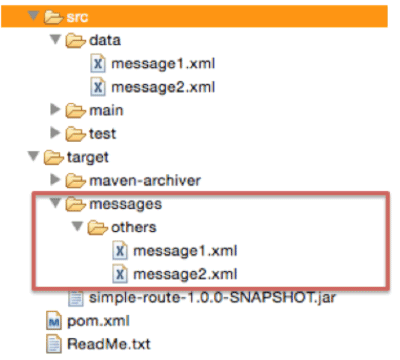The height and width of the screenshot is (360, 400).
Task: Select message1.xml under others folder
Action: (185, 251)
